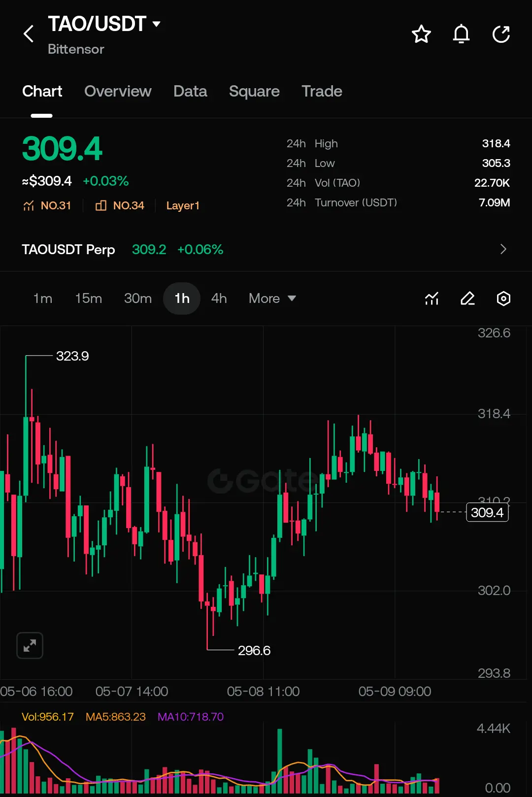Switch to the Chart tab
The height and width of the screenshot is (797, 532).
42,91
